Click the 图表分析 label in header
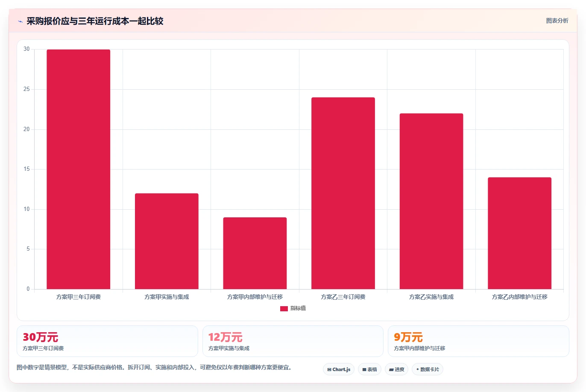The height and width of the screenshot is (392, 586). point(557,20)
